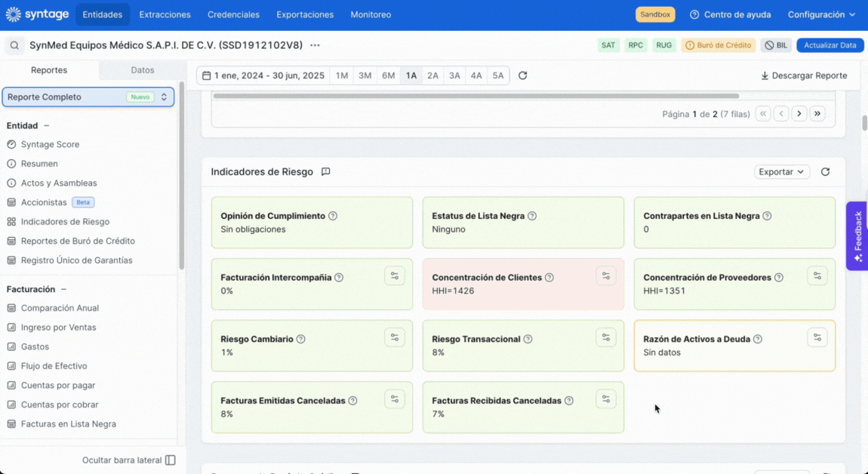Screen dimensions: 868x474
Task: Click the page's vertical scrollbar thumb
Action: (864, 124)
